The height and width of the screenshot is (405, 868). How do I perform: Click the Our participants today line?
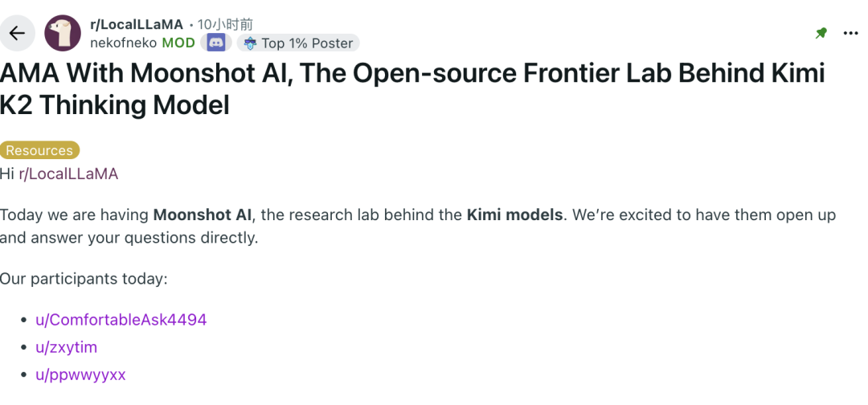pos(84,278)
